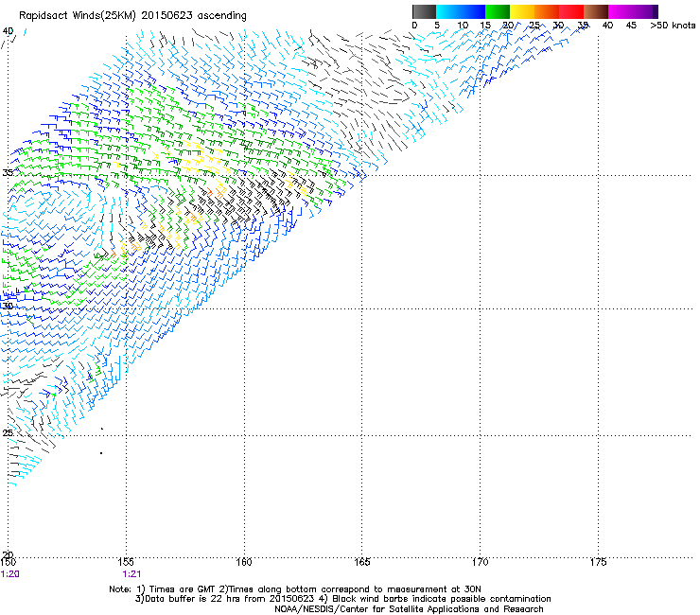Click the '>50 knots' legend label
The width and height of the screenshot is (700, 615).
point(673,26)
